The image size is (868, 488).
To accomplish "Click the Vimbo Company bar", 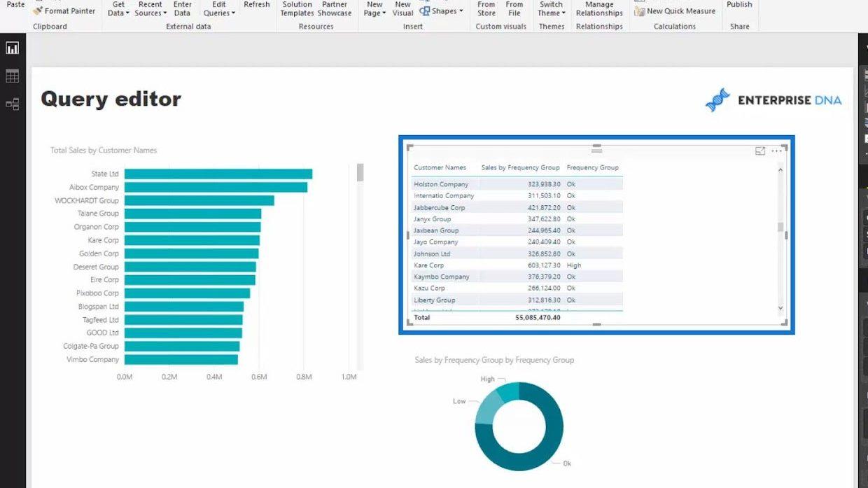I will [x=181, y=360].
